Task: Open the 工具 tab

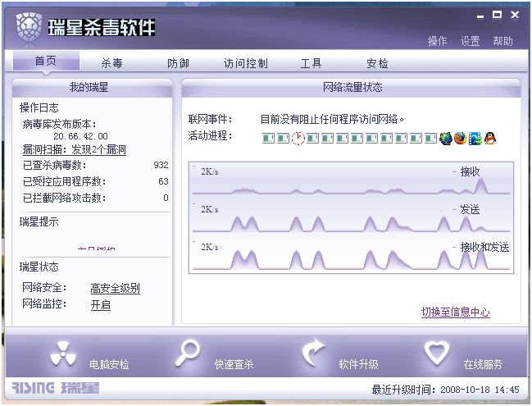Action: [x=311, y=63]
